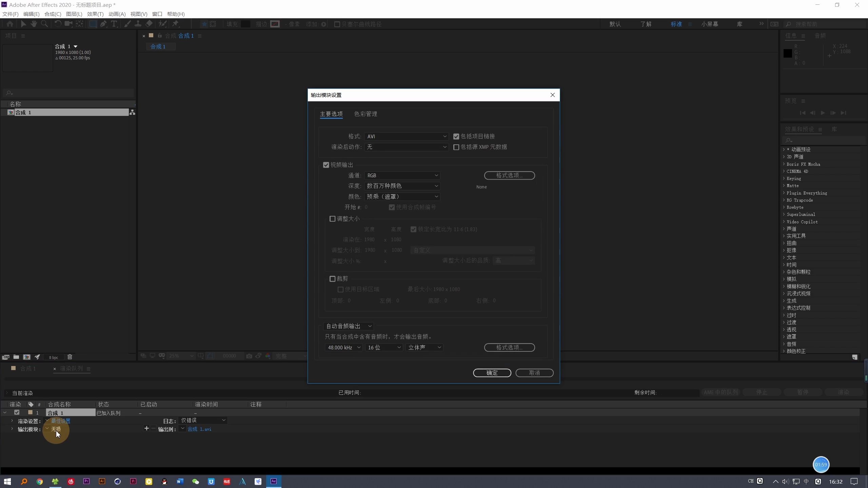Image resolution: width=868 pixels, height=488 pixels.
Task: Enable the 包括源XMP元数据 checkbox
Action: (x=456, y=147)
